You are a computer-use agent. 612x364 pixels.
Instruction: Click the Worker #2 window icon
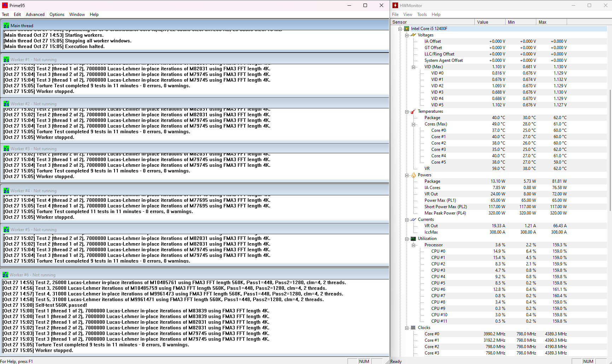click(x=6, y=104)
